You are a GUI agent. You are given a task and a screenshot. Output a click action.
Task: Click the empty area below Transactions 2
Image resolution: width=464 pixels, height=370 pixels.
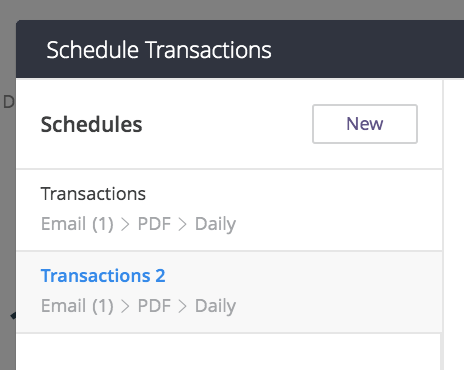[228, 352]
